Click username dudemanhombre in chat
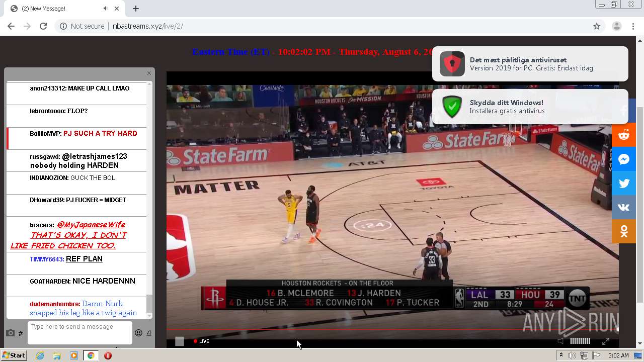Screen dimensions: 644x362 pos(55,304)
